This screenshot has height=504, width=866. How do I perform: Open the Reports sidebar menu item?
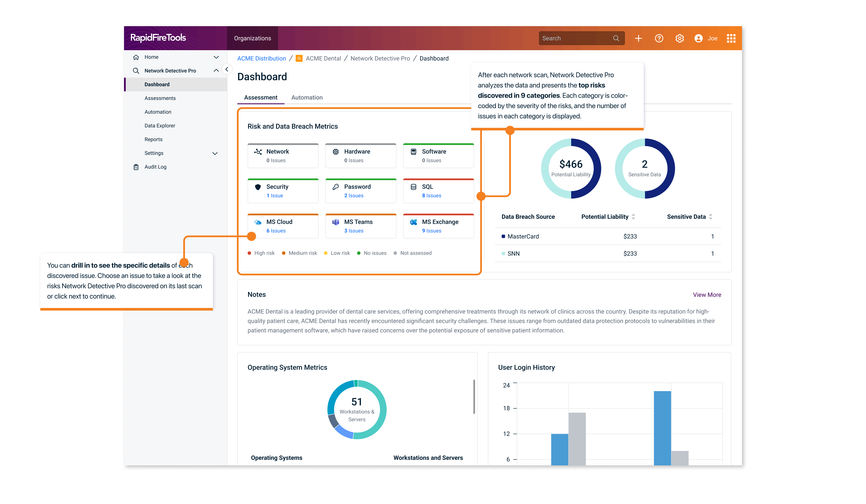(154, 139)
